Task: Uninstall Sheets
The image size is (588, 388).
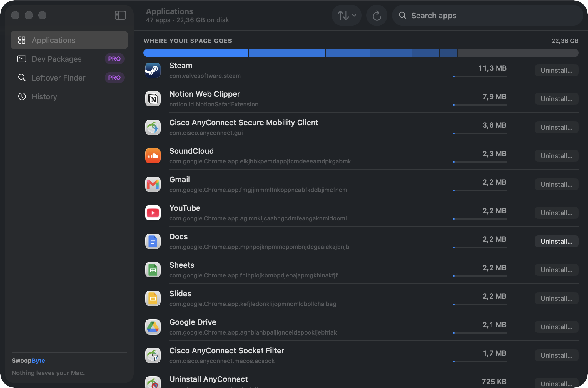Action: pos(557,270)
